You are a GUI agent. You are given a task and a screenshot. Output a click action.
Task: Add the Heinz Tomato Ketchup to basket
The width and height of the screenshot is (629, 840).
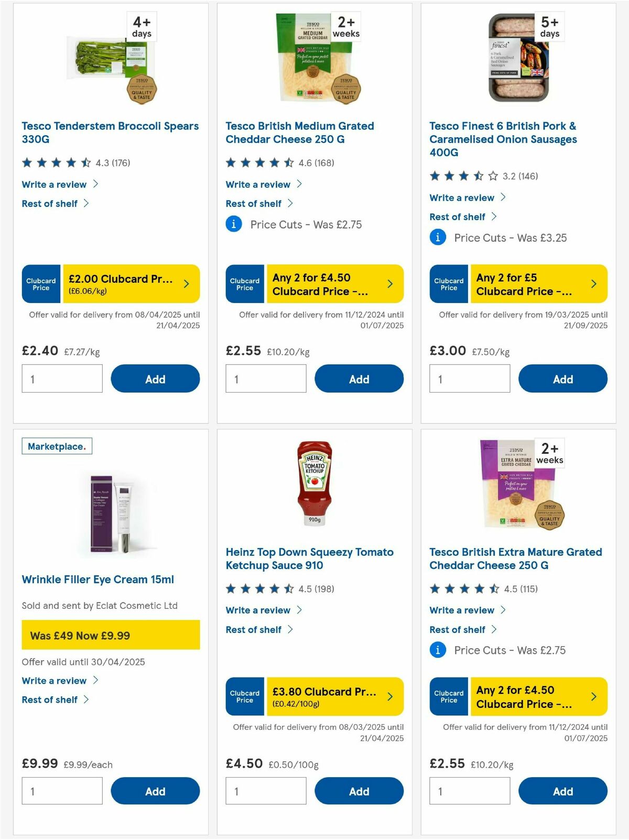[359, 791]
